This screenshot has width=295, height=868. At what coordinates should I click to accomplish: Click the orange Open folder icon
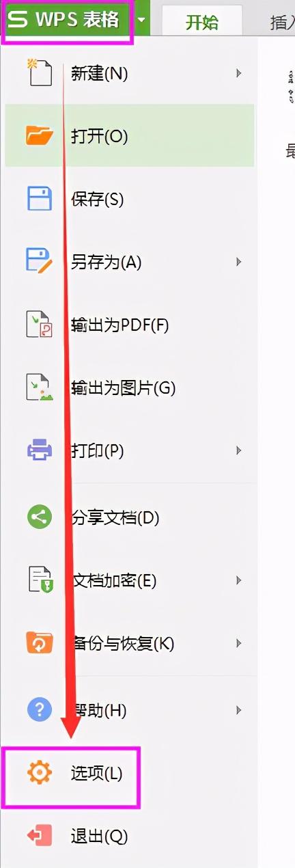coord(39,136)
